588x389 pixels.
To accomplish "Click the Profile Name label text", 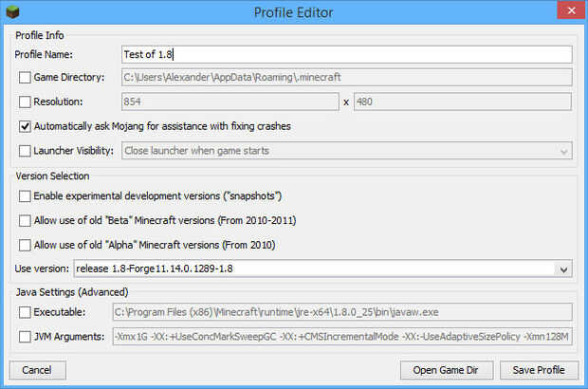I will 44,54.
